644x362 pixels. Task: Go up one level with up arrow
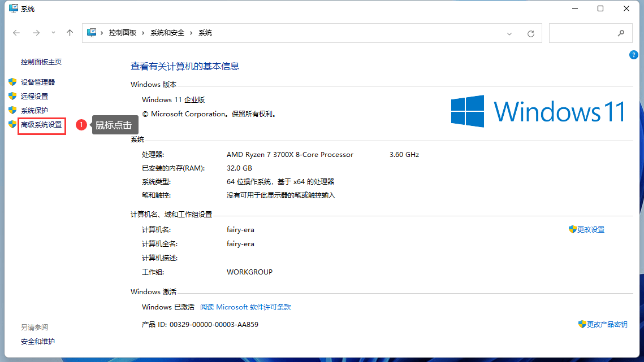[70, 33]
